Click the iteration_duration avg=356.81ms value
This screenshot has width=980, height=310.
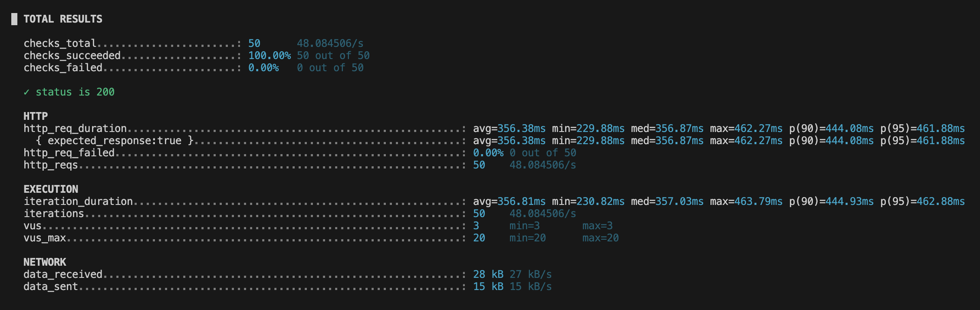pos(510,201)
